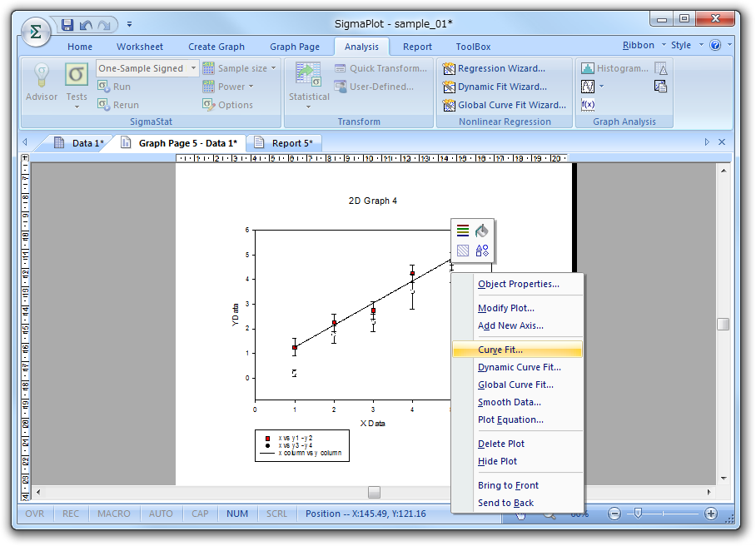This screenshot has height=546, width=756.
Task: Choose Add New Axis... in the context menu
Action: click(x=517, y=325)
